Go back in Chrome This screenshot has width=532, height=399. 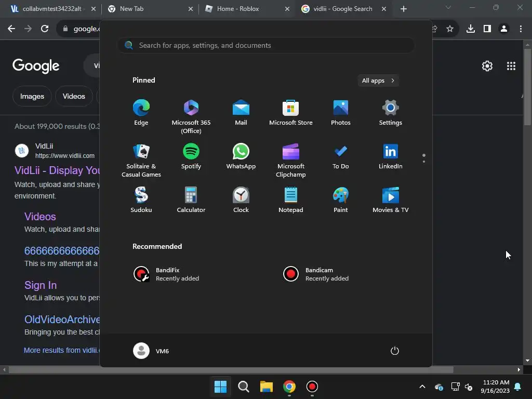pos(11,29)
